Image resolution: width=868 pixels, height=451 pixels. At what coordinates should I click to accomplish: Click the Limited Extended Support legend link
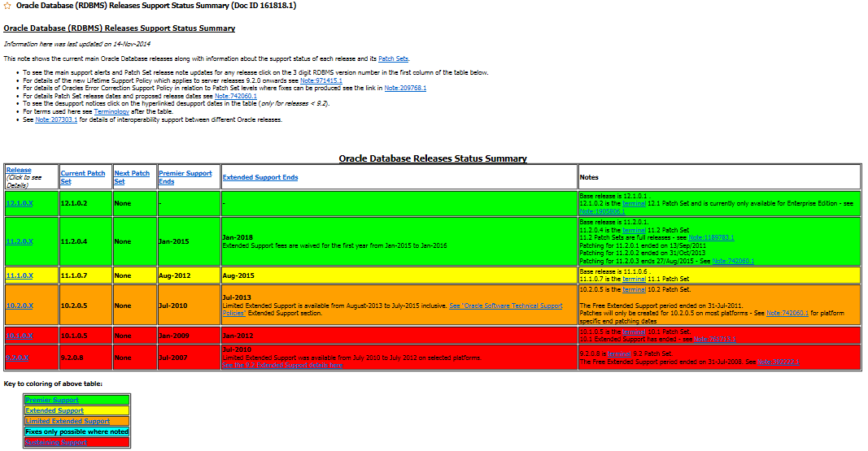pyautogui.click(x=68, y=421)
